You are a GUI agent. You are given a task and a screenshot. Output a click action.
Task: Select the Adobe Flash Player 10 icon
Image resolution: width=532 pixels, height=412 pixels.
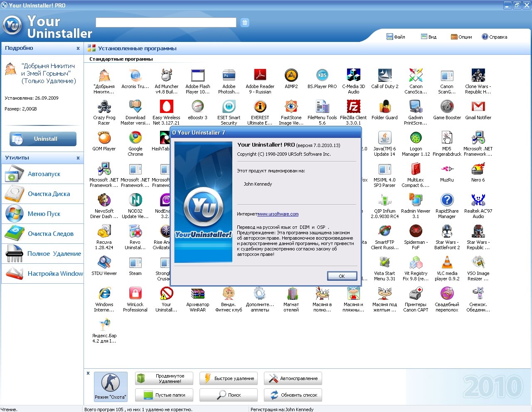[x=197, y=76]
